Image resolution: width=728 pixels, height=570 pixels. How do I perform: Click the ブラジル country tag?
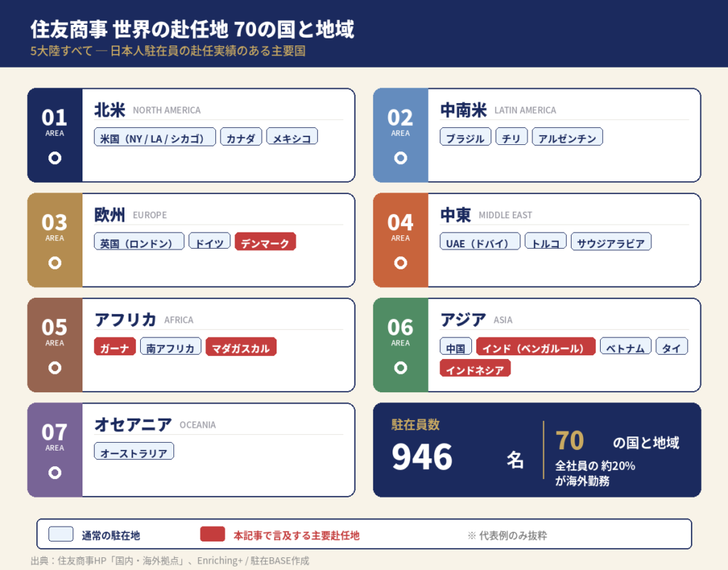pyautogui.click(x=465, y=137)
